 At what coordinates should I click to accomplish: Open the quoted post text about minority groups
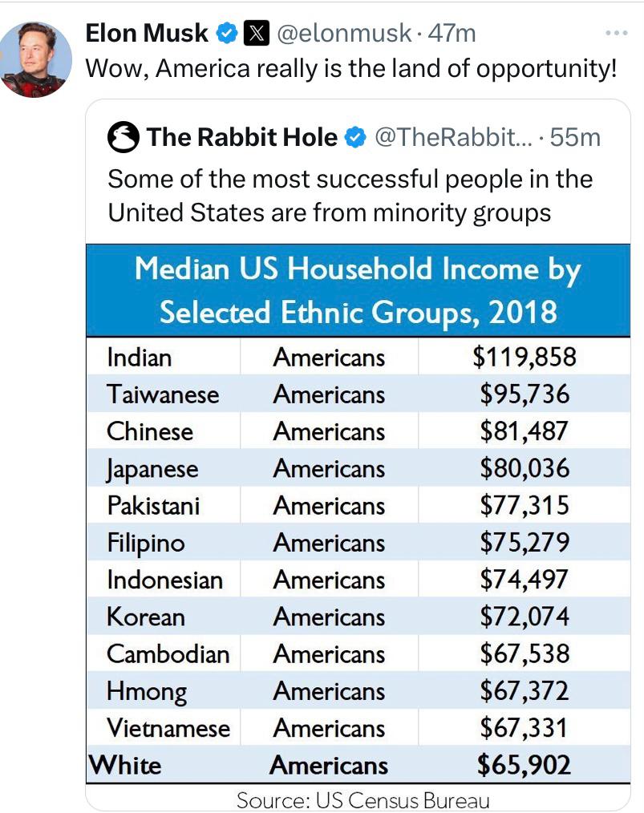pyautogui.click(x=350, y=196)
